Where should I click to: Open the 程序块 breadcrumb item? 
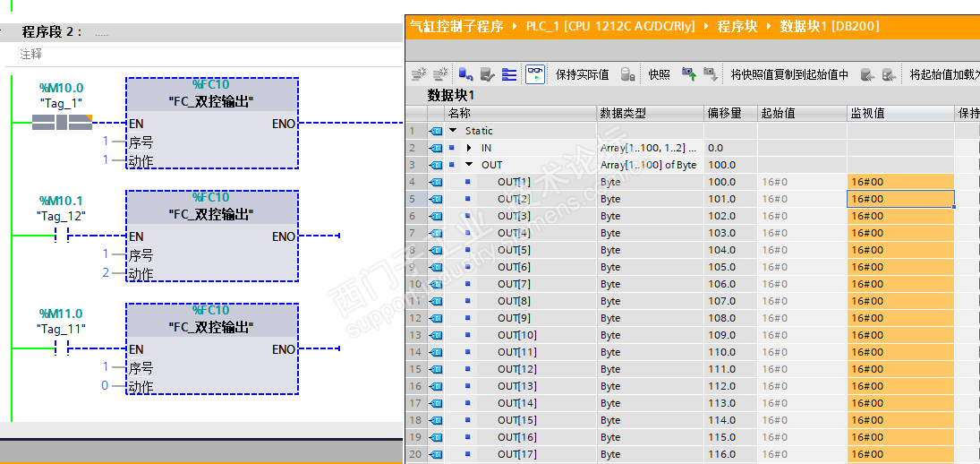pyautogui.click(x=737, y=26)
